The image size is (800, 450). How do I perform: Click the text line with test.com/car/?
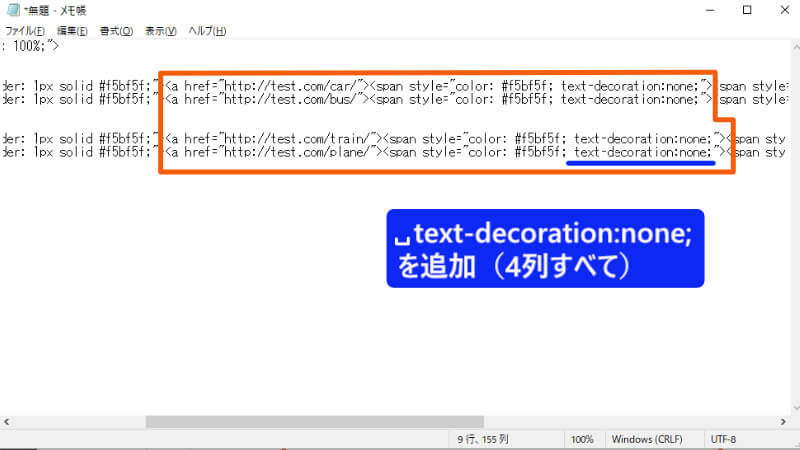(x=395, y=86)
